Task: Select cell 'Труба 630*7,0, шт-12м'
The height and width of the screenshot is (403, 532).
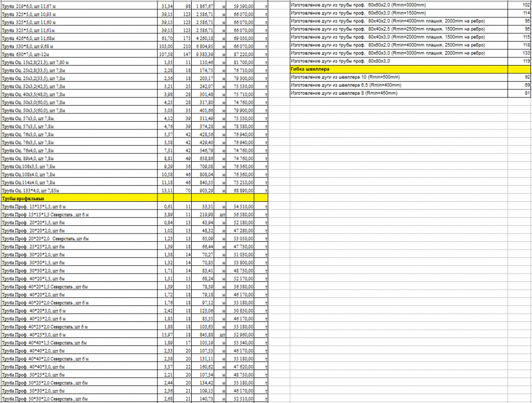Action: tap(78, 54)
